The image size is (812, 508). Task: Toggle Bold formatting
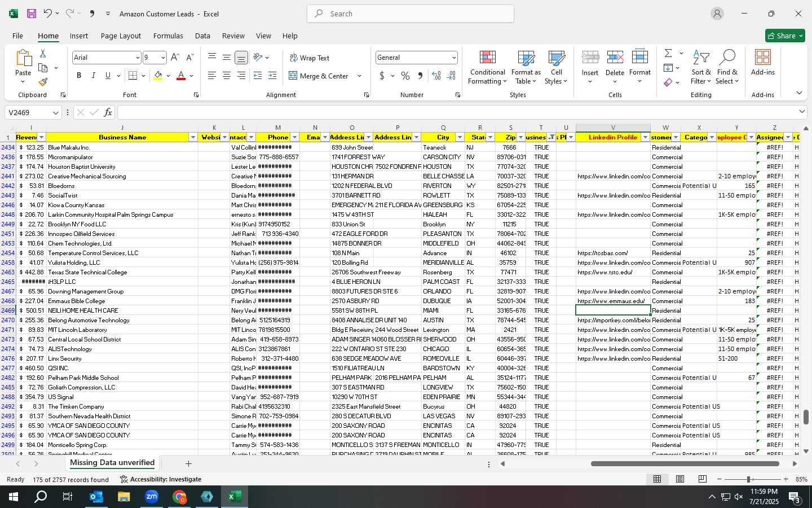(x=79, y=76)
